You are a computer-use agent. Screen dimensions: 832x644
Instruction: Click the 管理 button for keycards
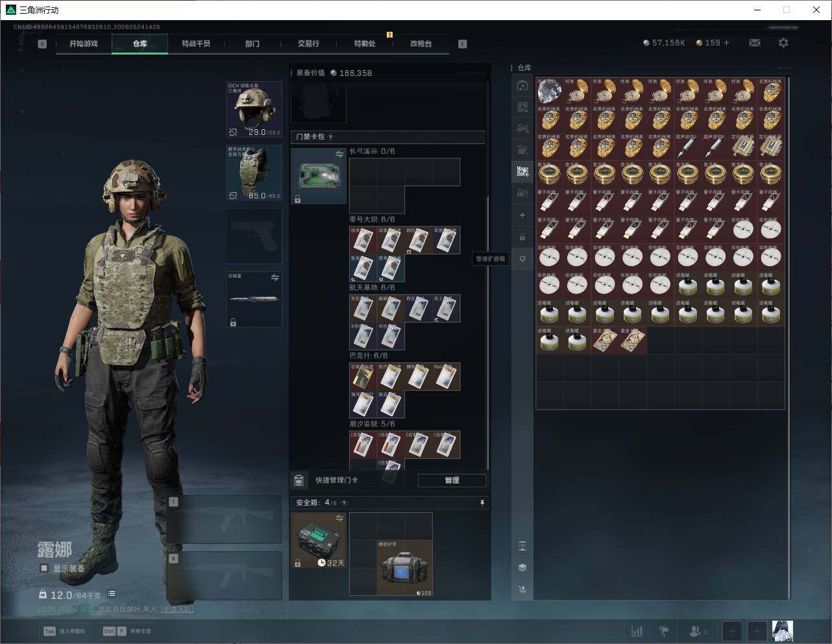452,480
